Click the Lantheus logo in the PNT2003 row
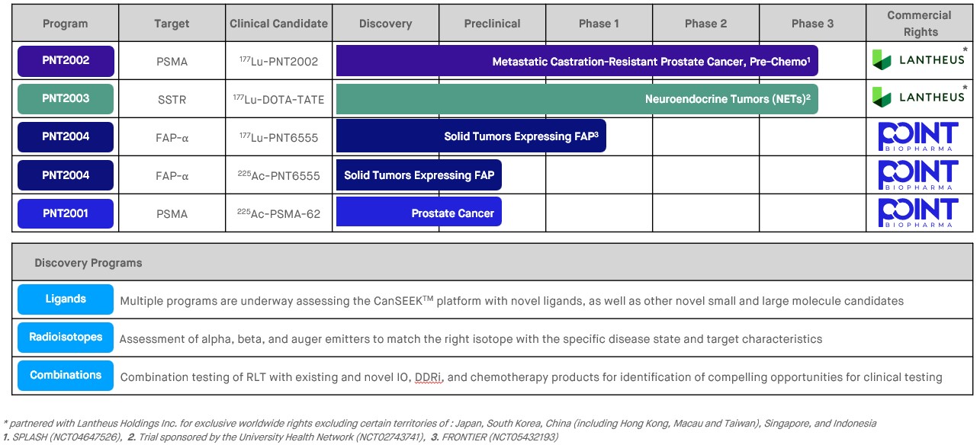Screen dimensions: 980x445 (918, 98)
